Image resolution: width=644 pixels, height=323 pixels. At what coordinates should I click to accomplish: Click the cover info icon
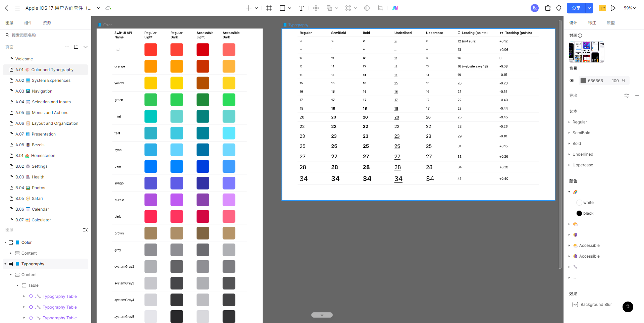tap(580, 36)
